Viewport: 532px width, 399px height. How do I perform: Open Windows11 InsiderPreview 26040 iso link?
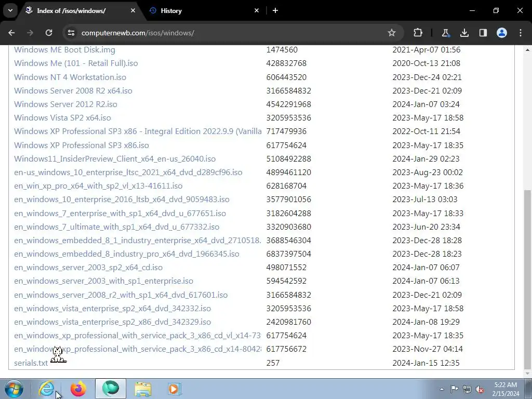point(115,159)
